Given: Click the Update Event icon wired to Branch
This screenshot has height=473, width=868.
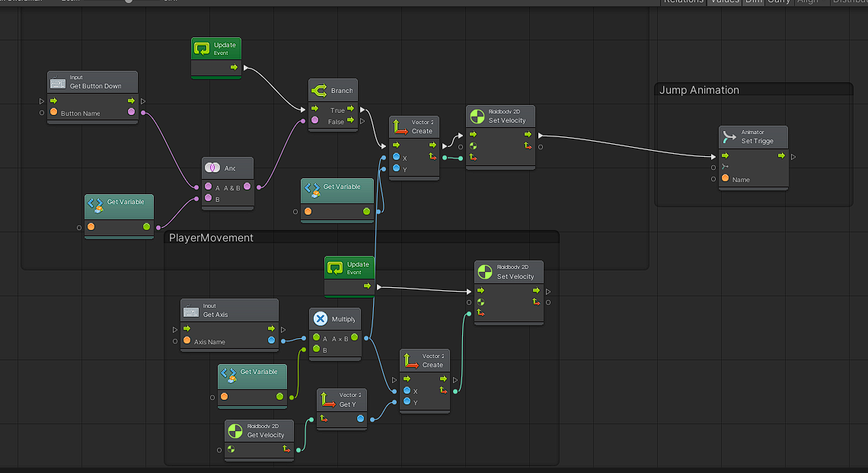Looking at the screenshot, I should 202,48.
